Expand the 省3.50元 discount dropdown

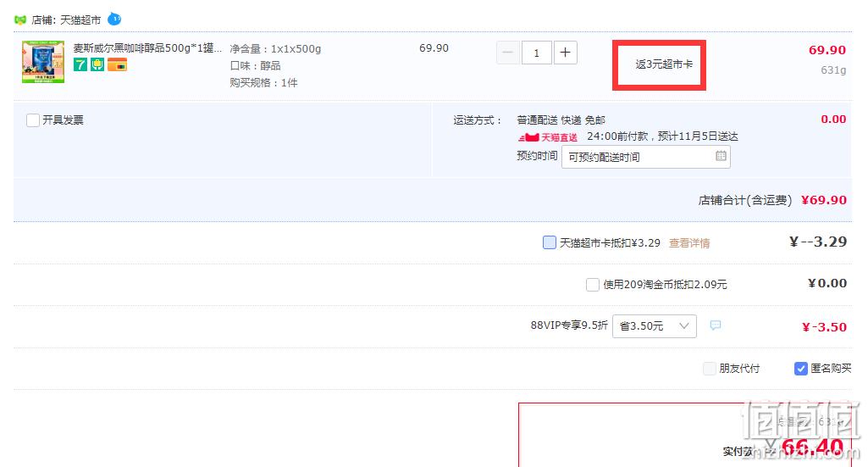[x=655, y=326]
